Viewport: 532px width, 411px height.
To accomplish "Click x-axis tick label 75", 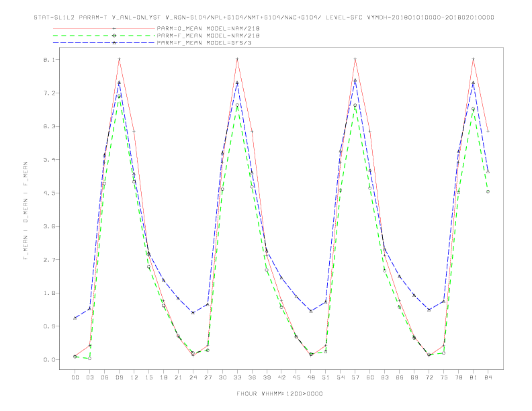I will (444, 377).
